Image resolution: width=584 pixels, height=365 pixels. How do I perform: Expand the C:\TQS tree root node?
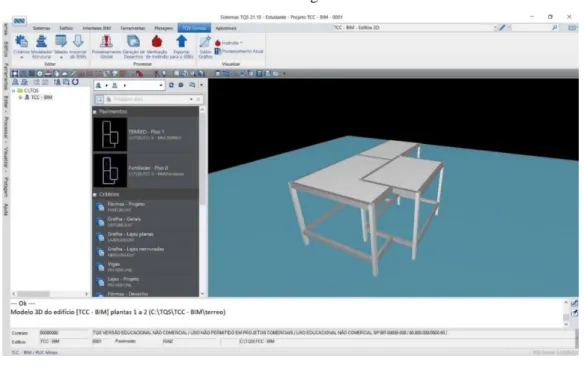click(x=13, y=91)
